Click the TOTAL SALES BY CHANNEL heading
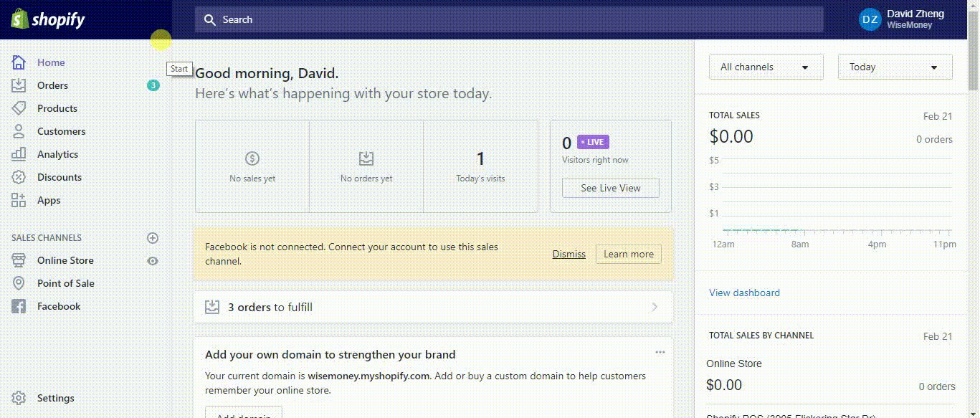The image size is (980, 418). pos(761,335)
